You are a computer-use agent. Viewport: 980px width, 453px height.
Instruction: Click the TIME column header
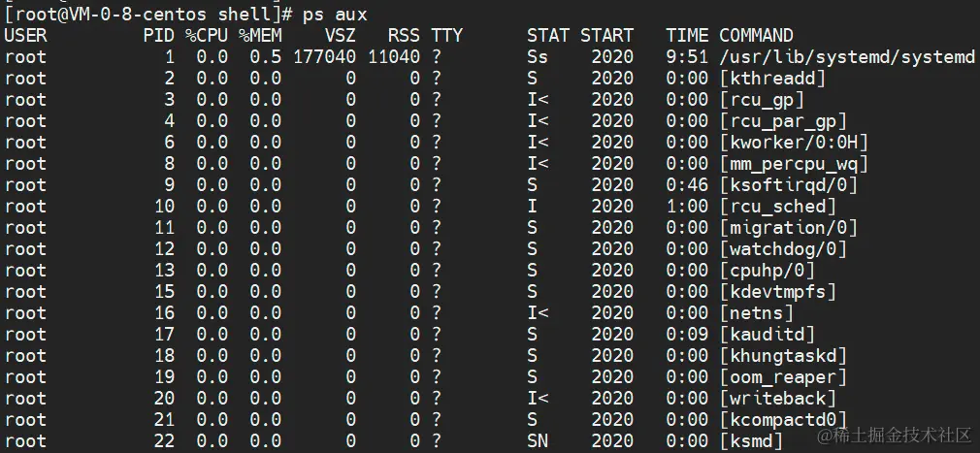coord(687,36)
